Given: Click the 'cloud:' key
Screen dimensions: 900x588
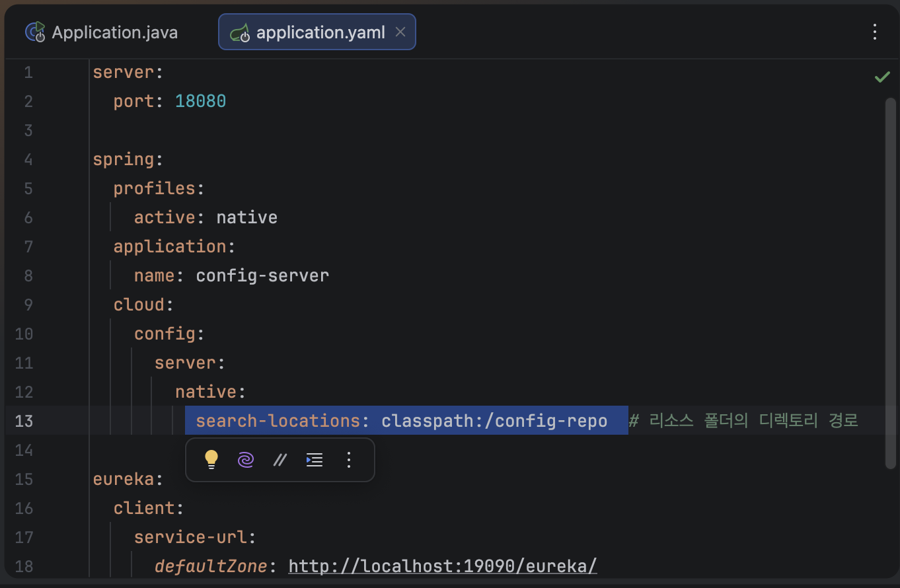Looking at the screenshot, I should [143, 305].
